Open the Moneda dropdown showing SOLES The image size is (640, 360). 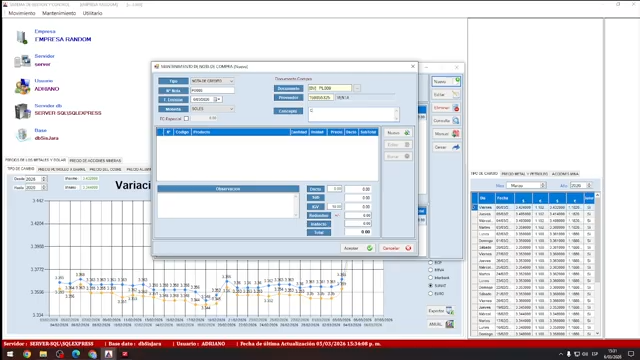tap(212, 109)
